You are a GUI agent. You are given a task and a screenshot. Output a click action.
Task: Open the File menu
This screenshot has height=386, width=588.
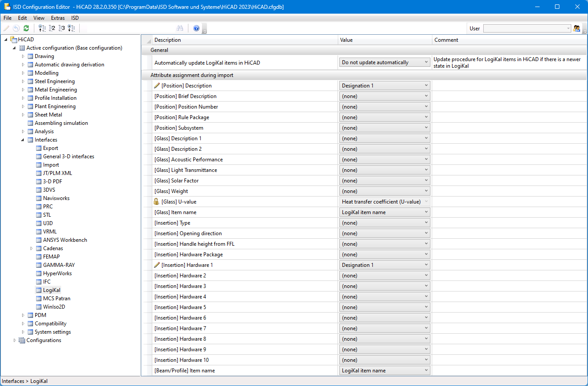click(x=7, y=18)
